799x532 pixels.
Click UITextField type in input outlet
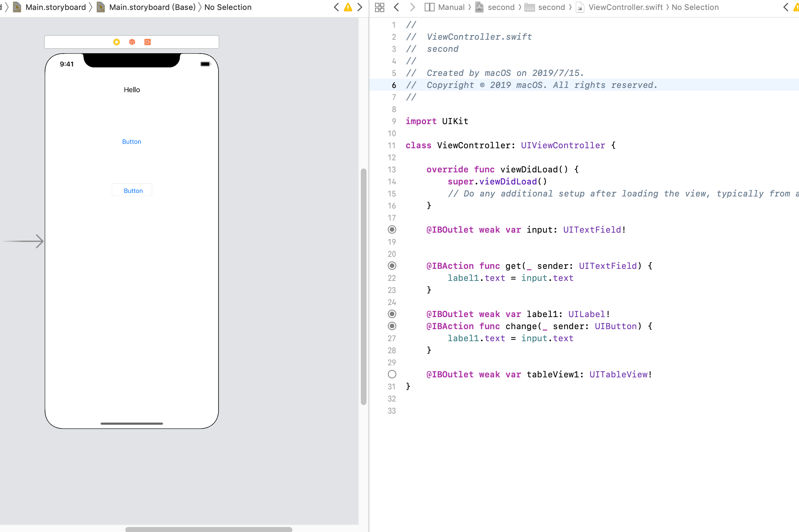(592, 230)
